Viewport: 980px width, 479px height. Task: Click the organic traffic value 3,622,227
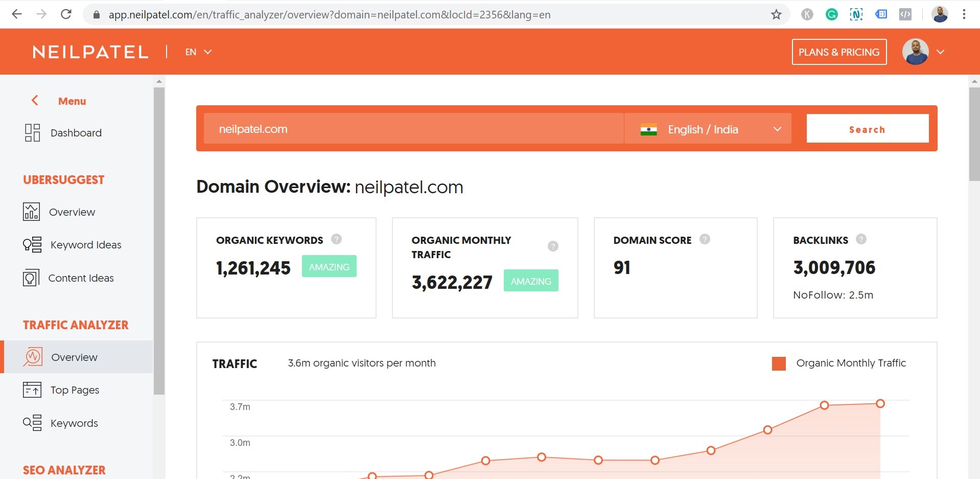click(452, 282)
